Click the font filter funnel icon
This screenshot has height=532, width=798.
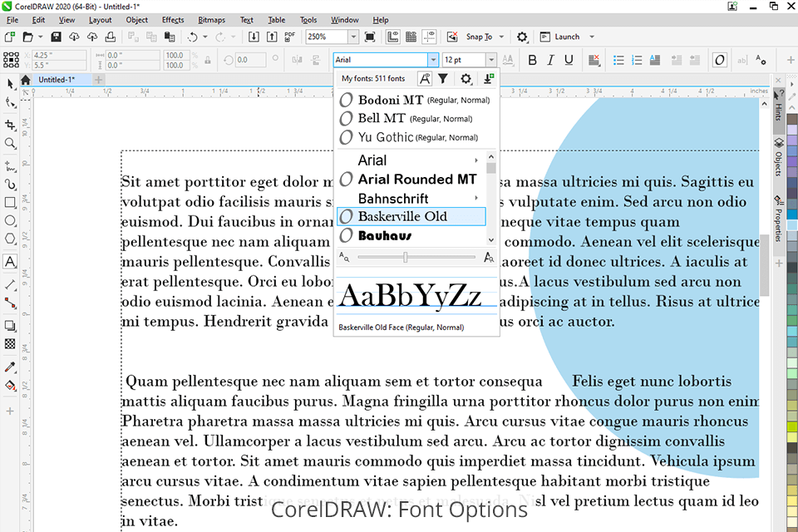pyautogui.click(x=443, y=78)
